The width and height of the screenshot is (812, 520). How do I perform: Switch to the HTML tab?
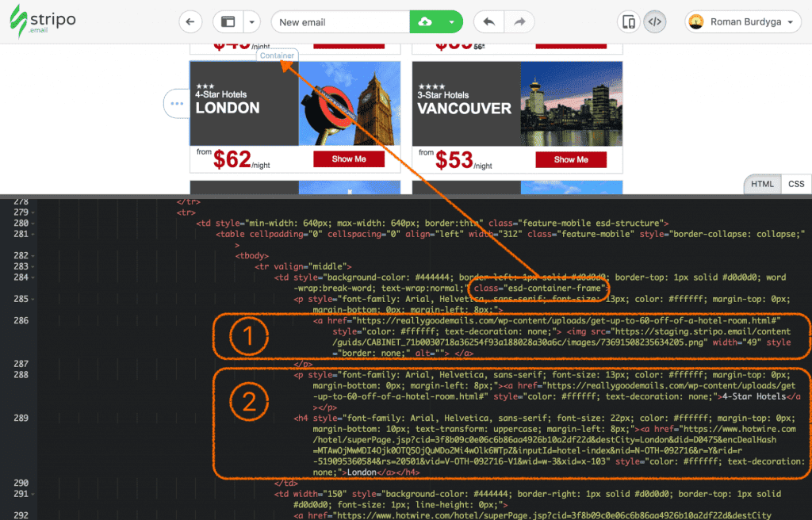click(x=761, y=184)
